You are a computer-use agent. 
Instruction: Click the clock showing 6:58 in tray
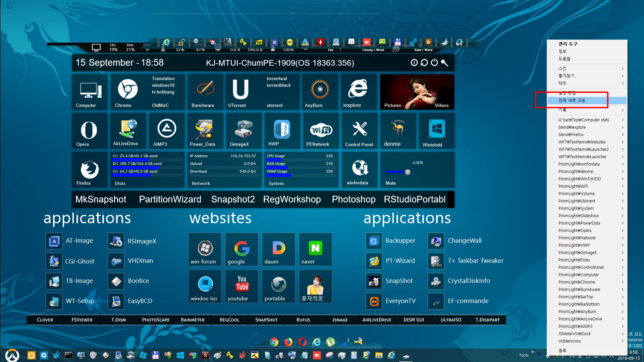click(633, 352)
